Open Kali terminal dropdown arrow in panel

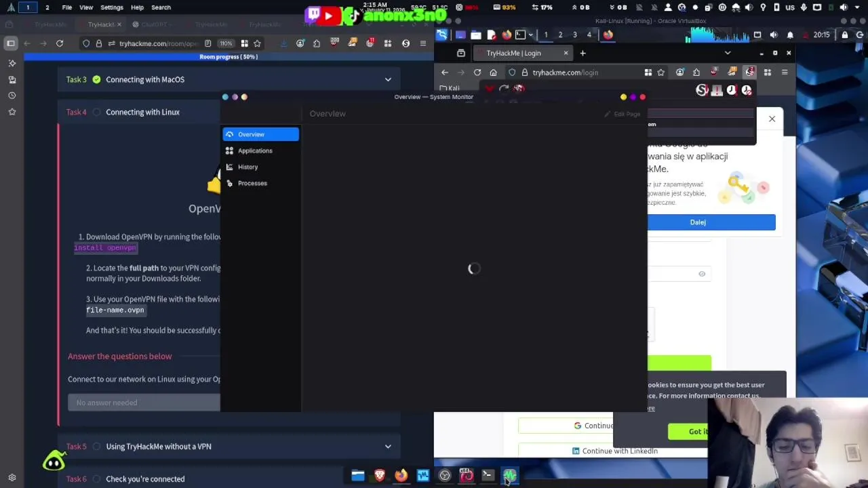pyautogui.click(x=530, y=35)
